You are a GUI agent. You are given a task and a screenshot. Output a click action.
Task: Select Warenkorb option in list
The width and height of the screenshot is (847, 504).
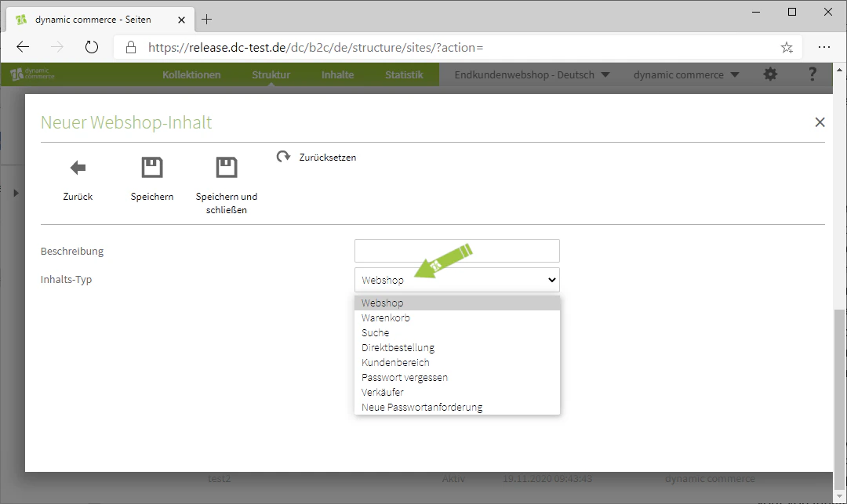point(457,317)
